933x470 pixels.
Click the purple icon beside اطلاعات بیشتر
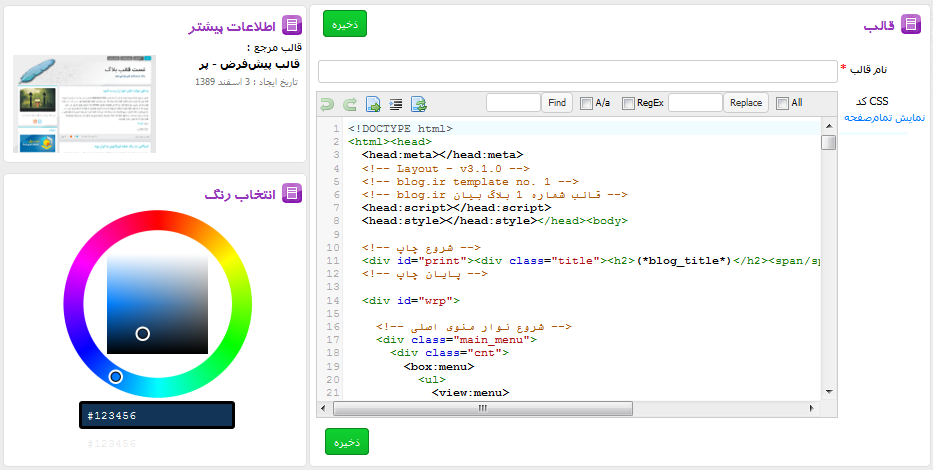click(292, 26)
